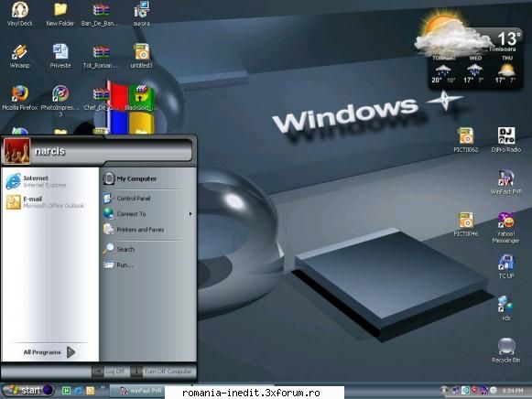This screenshot has height=399, width=532.
Task: Open the rds network connection shortcut
Action: (505, 307)
